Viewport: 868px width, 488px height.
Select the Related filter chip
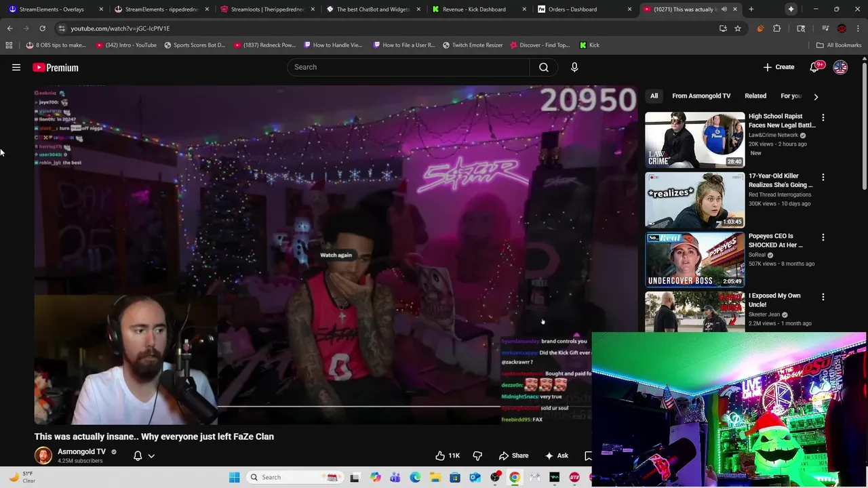point(755,96)
